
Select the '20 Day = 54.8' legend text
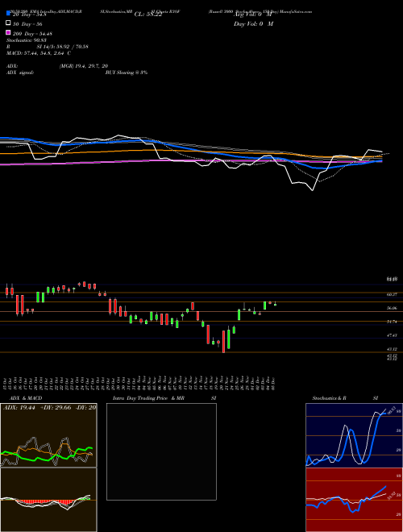tap(30, 15)
